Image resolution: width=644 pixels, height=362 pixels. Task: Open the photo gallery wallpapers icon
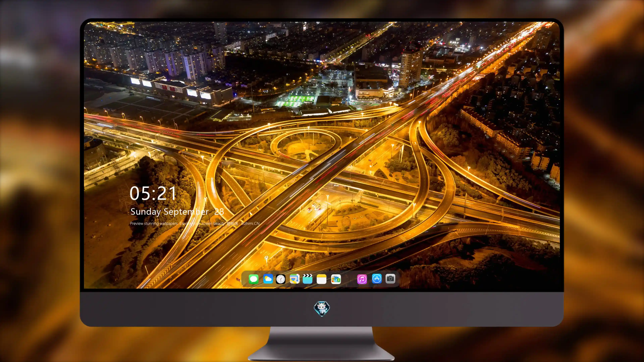coord(336,279)
